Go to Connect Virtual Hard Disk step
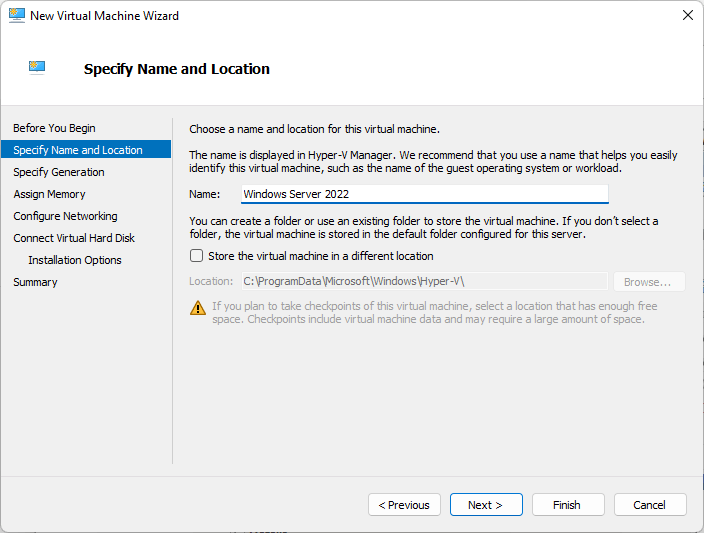 (74, 238)
